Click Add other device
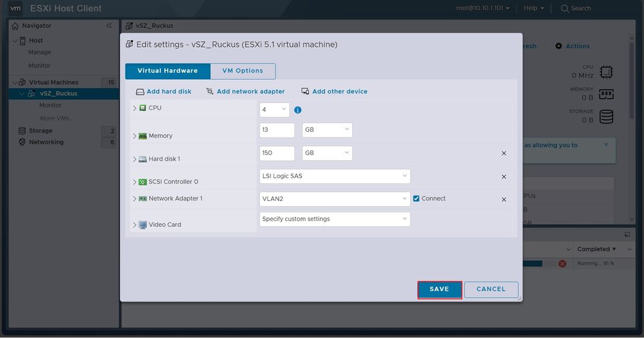Viewport: 644px width, 338px height. [340, 92]
